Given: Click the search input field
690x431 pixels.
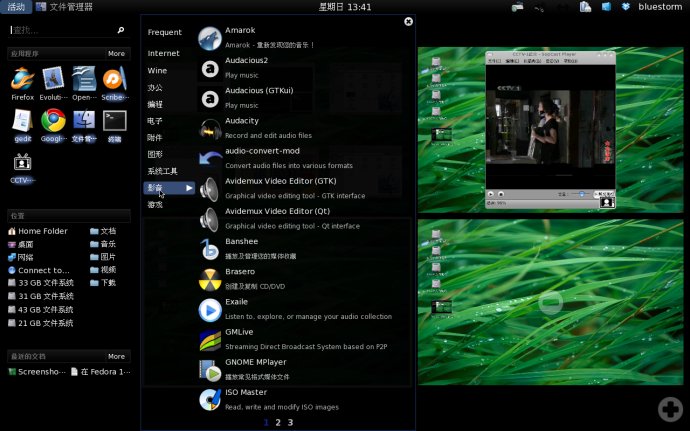Looking at the screenshot, I should coord(62,30).
